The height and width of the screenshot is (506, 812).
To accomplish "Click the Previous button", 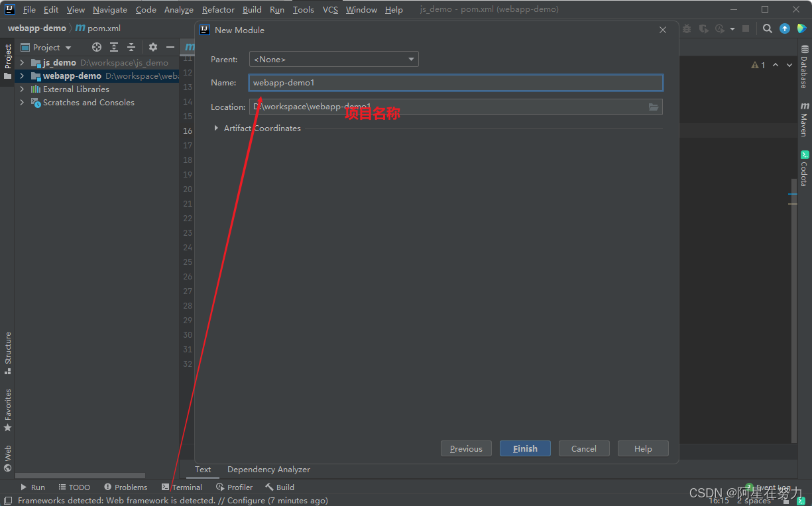I will coord(466,448).
